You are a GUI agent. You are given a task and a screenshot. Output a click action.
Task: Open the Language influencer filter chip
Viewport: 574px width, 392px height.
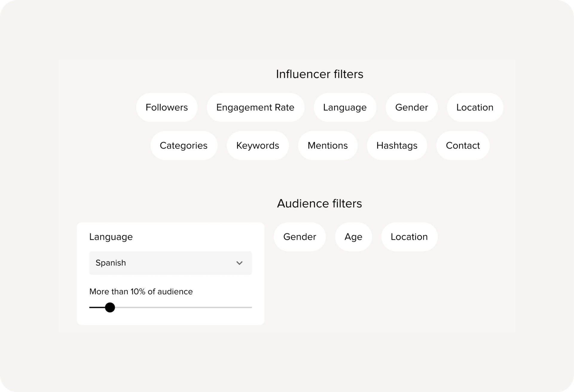[345, 107]
